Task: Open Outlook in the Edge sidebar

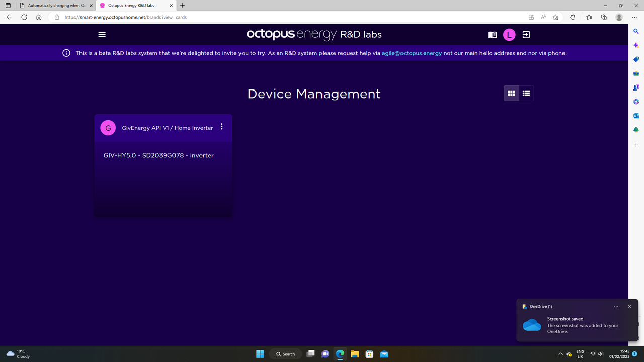Action: [x=636, y=116]
